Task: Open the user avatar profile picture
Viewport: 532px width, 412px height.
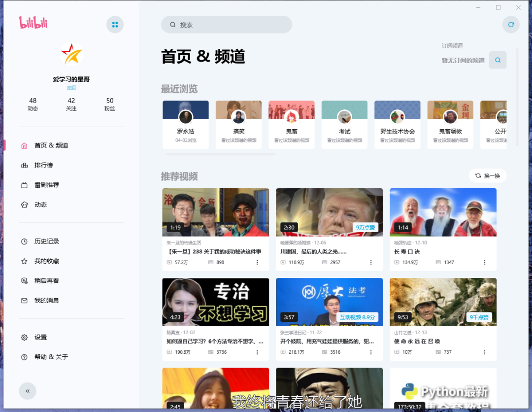Action: (x=71, y=54)
